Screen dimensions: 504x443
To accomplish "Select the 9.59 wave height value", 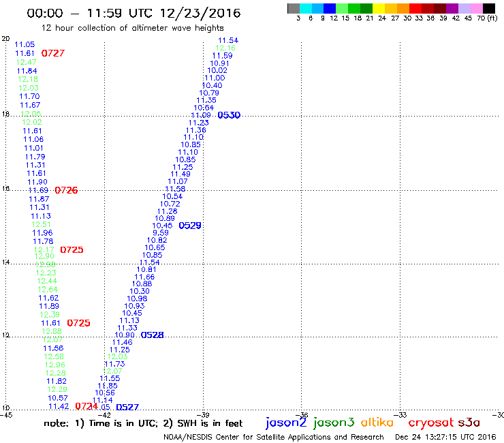I will (x=160, y=232).
